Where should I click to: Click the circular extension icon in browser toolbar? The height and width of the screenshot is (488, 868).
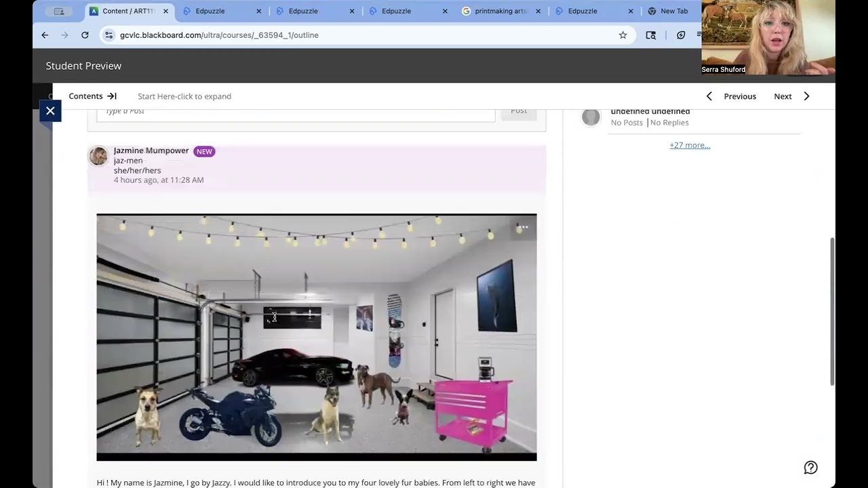click(681, 35)
